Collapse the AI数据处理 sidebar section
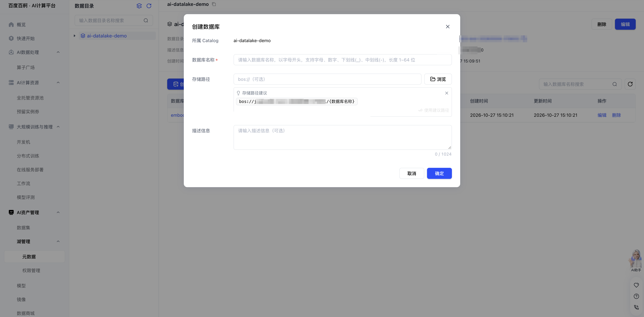 click(58, 52)
